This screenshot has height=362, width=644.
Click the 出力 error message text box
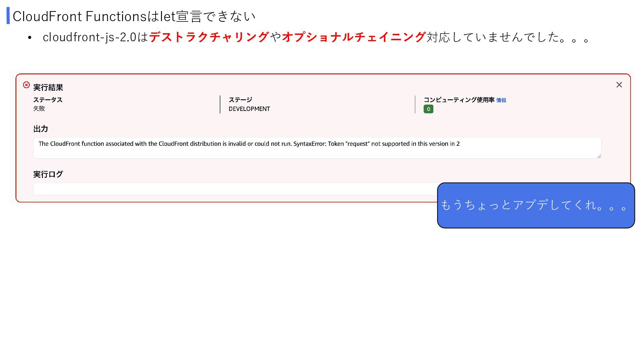[317, 148]
